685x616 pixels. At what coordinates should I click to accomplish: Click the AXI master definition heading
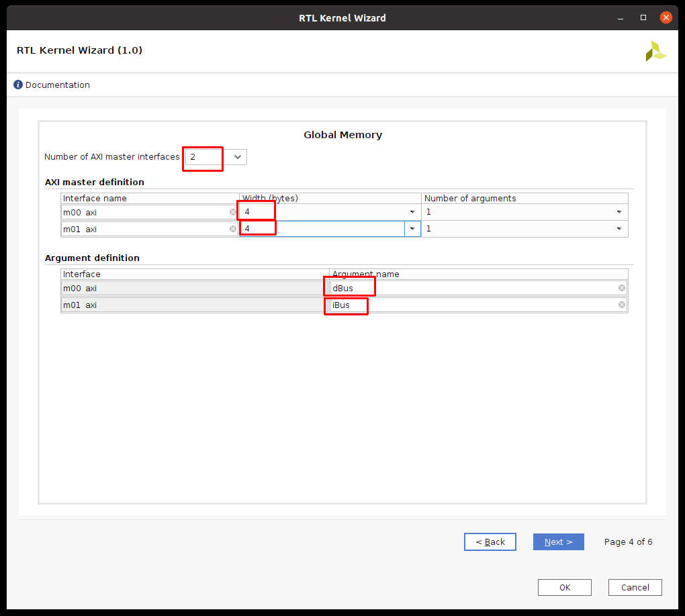point(95,182)
